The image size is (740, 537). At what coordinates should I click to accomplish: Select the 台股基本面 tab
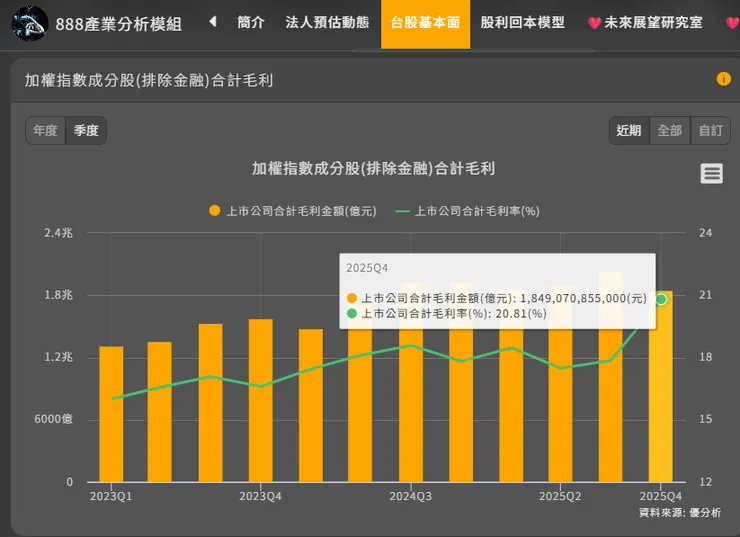click(425, 24)
